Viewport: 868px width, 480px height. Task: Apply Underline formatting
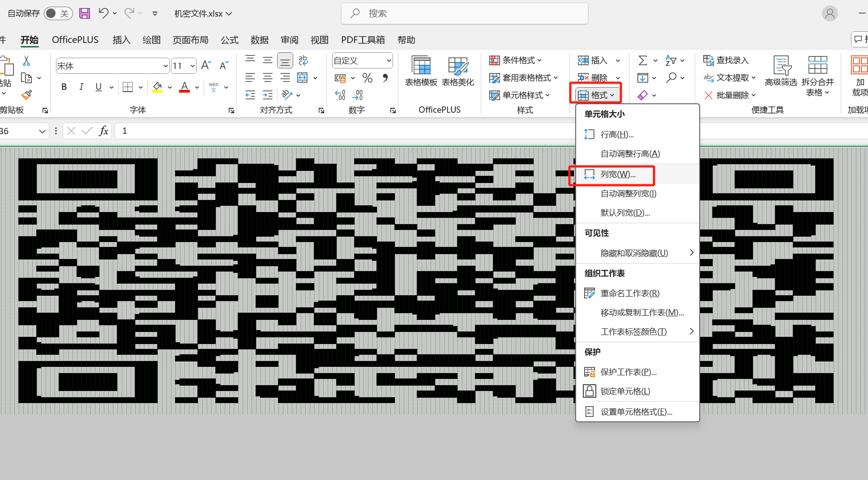coord(98,87)
